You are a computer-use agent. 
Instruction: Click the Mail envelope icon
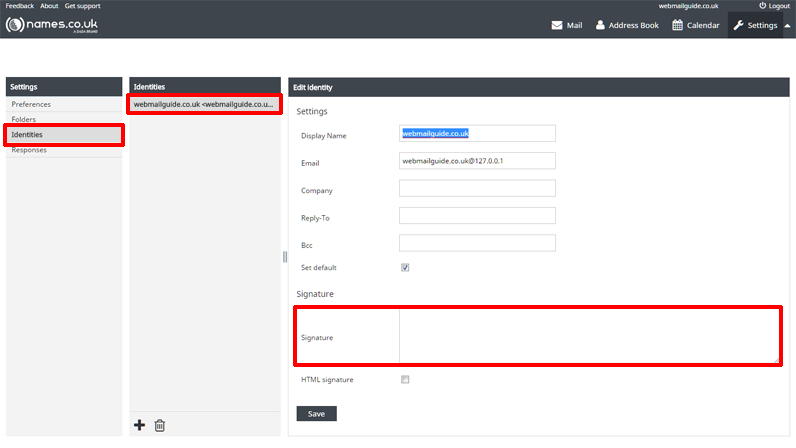[x=557, y=25]
